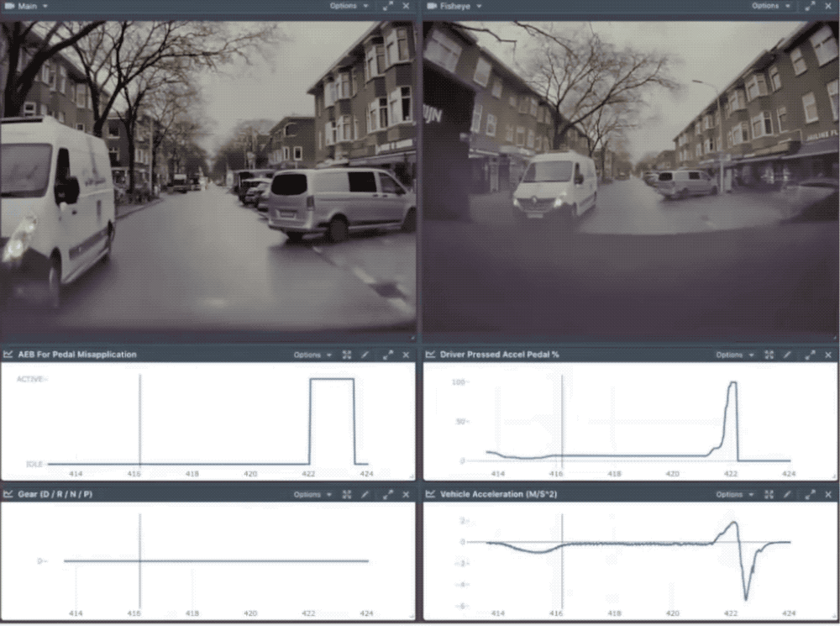Open Options menu in Fisheye video panel
The height and width of the screenshot is (626, 840).
pos(769,6)
